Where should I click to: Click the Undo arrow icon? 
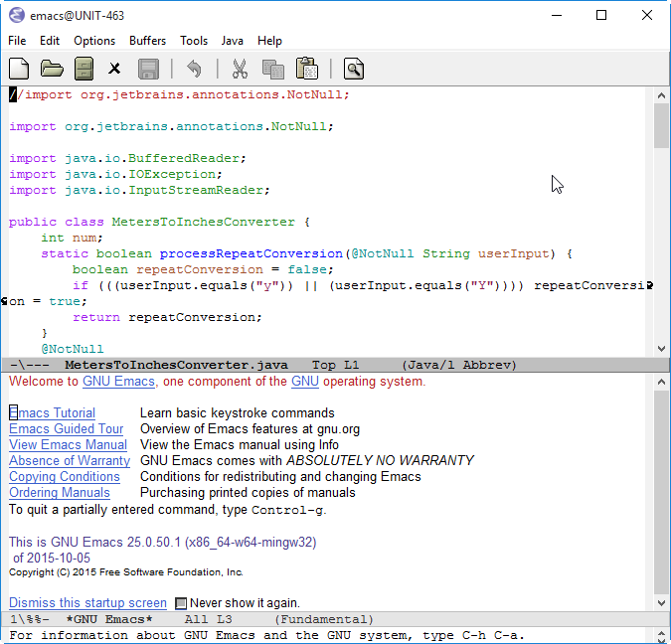195,69
